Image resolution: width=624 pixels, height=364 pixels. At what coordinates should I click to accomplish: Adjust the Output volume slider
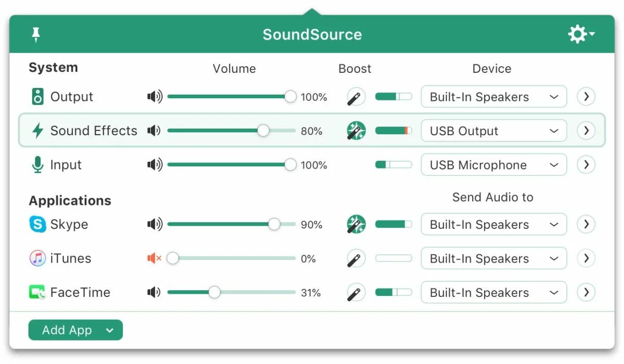pyautogui.click(x=231, y=97)
